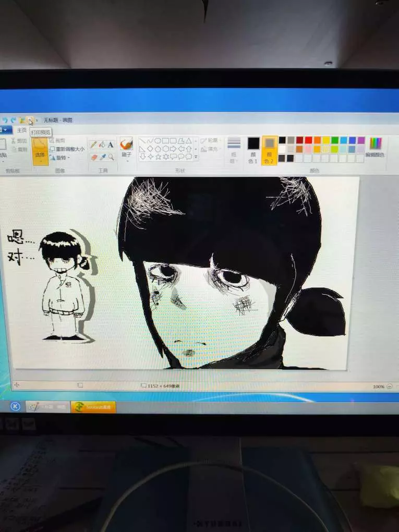Open the 轮廓 (Outline) dropdown
This screenshot has height=532, width=399.
210,140
